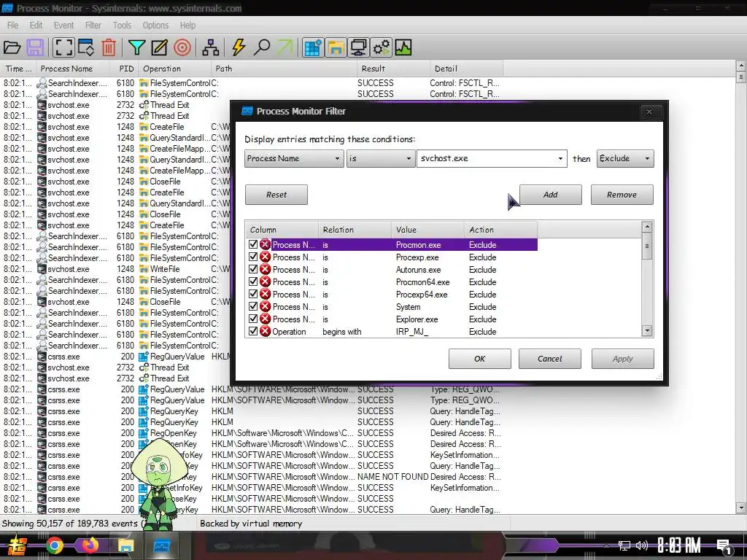Image resolution: width=747 pixels, height=560 pixels.
Task: Uncheck the Procexp.exe filter checkbox
Action: coord(253,257)
